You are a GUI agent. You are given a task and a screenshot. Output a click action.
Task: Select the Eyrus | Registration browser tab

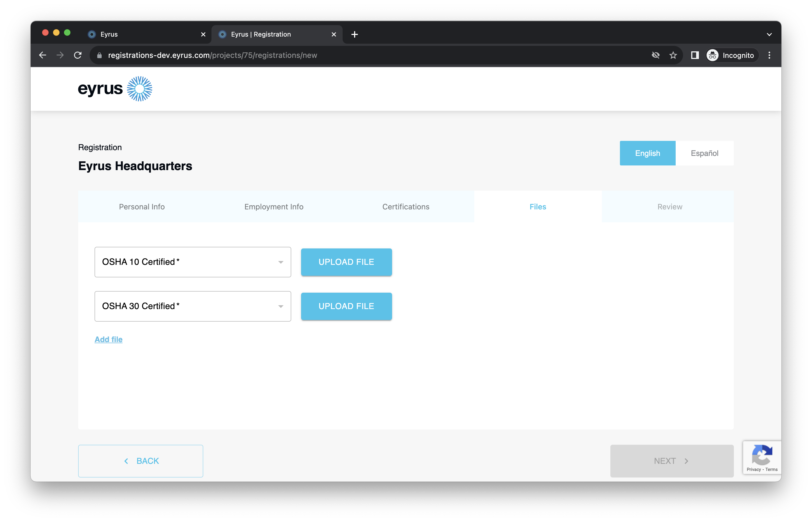click(276, 34)
